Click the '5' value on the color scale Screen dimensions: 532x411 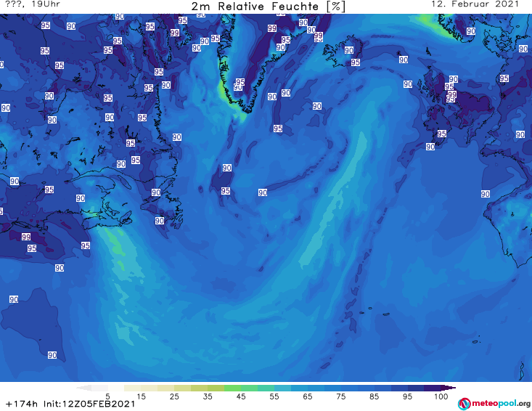[x=107, y=396]
